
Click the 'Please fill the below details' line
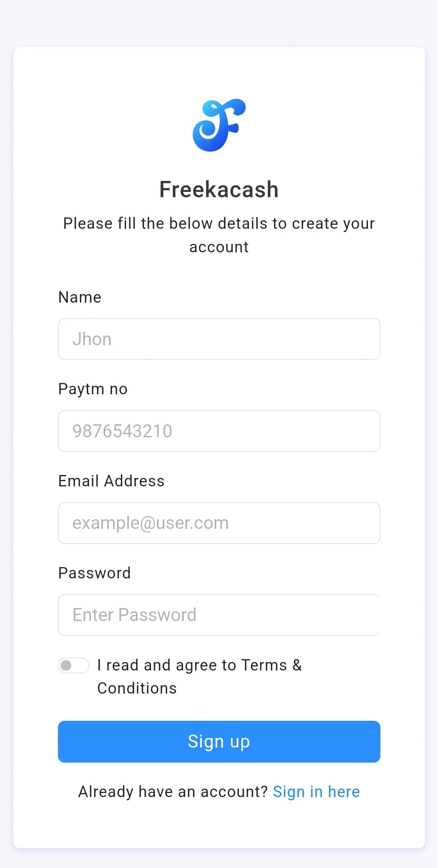click(219, 223)
